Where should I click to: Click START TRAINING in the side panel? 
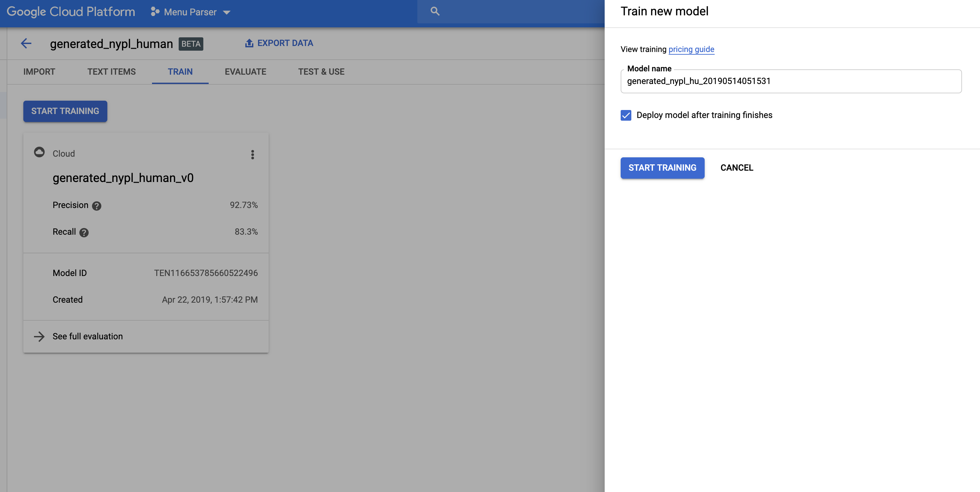coord(662,167)
